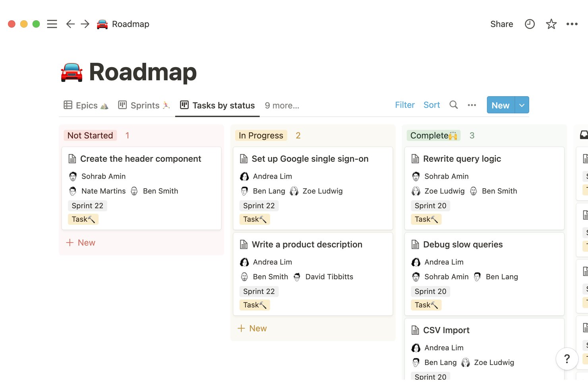Open the CSV Import card
Image resolution: width=588 pixels, height=392 pixels.
pos(484,349)
